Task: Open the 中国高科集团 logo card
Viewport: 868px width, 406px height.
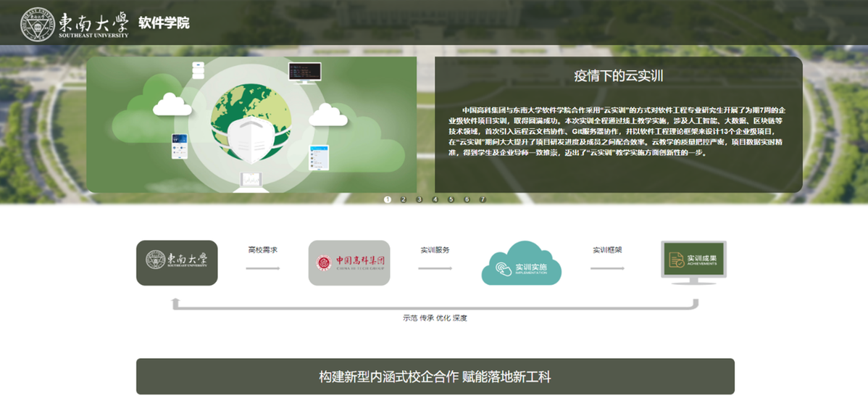Action: (349, 262)
